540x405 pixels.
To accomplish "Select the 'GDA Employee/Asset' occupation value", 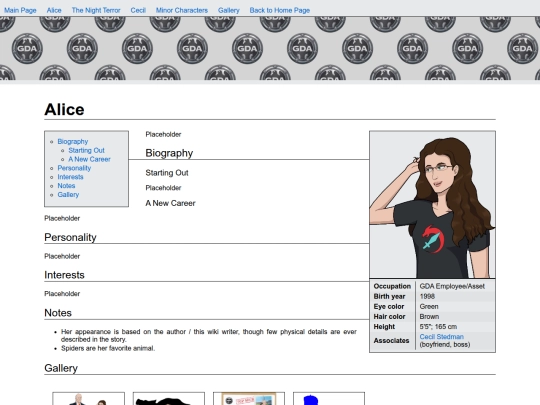I will pos(452,286).
